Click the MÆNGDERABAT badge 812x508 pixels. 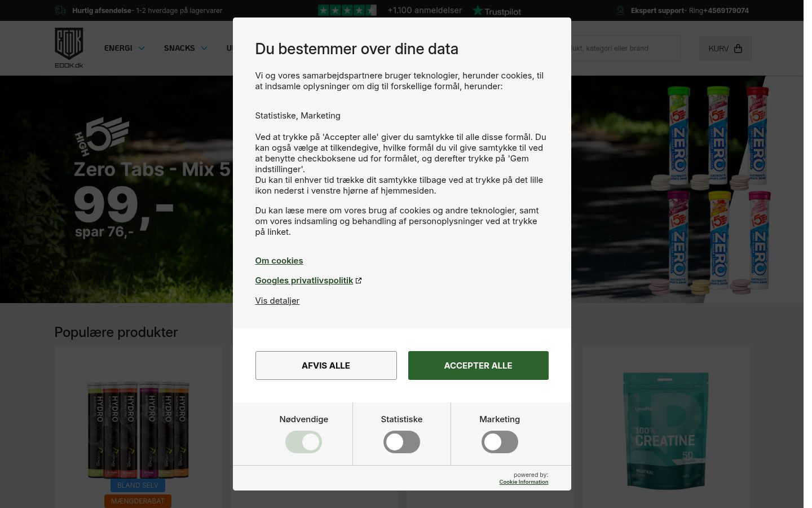point(138,501)
